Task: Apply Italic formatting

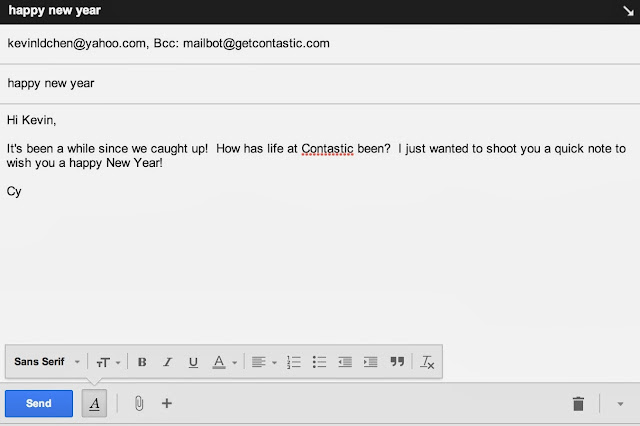Action: tap(167, 362)
